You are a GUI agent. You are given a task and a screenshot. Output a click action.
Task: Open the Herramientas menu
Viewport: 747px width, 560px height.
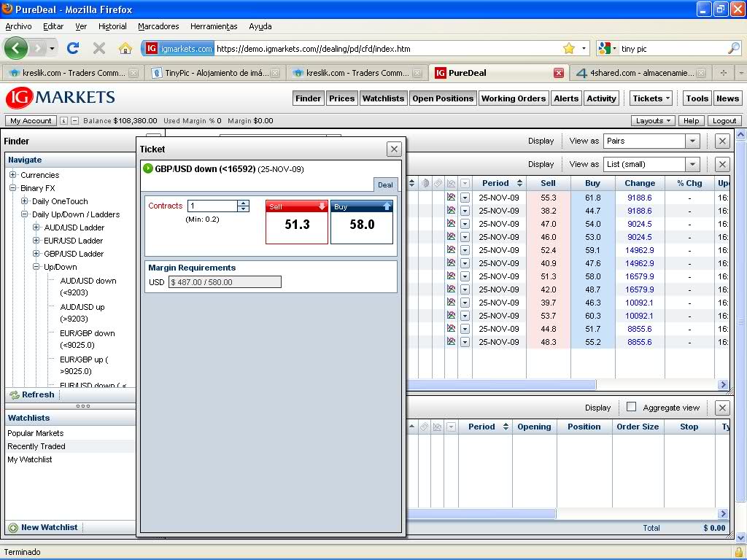click(x=214, y=26)
